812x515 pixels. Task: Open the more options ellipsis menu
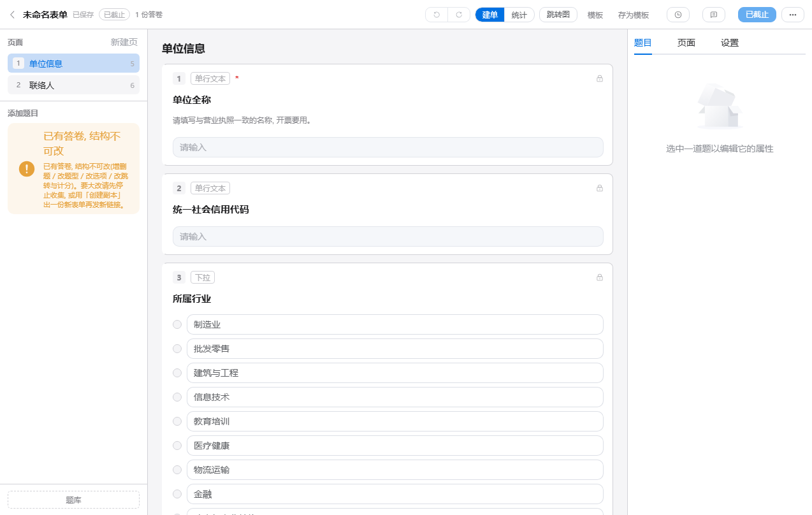(x=793, y=15)
